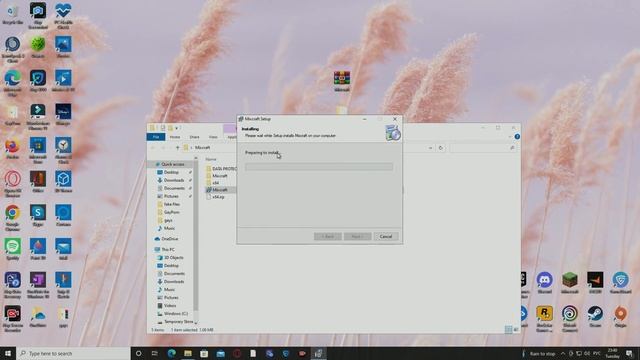Select Desktop under Quick access

point(171,172)
